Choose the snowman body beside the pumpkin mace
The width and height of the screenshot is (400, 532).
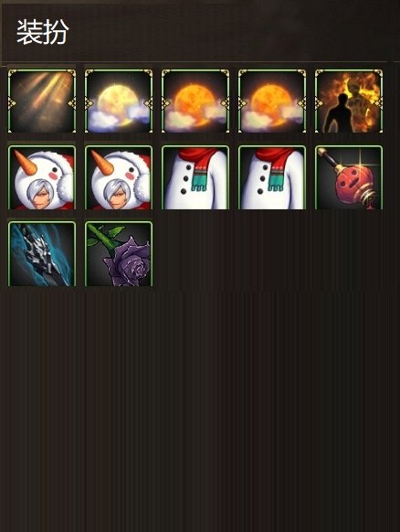(272, 177)
